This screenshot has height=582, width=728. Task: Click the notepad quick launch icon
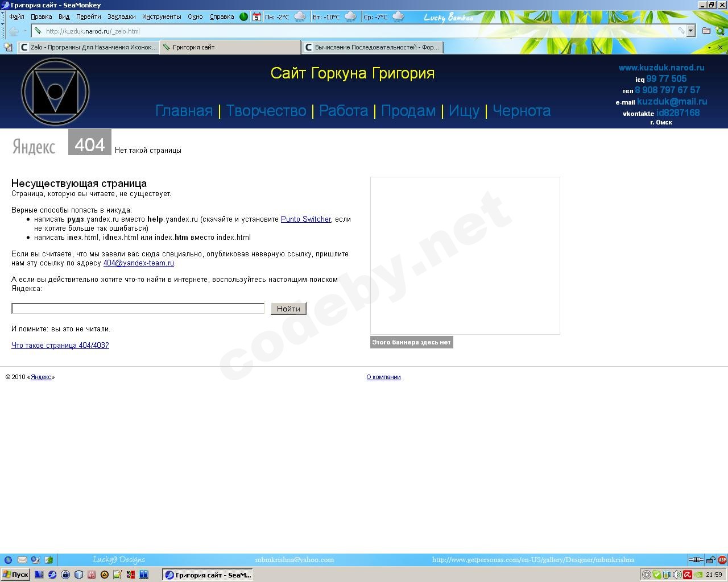(x=118, y=575)
